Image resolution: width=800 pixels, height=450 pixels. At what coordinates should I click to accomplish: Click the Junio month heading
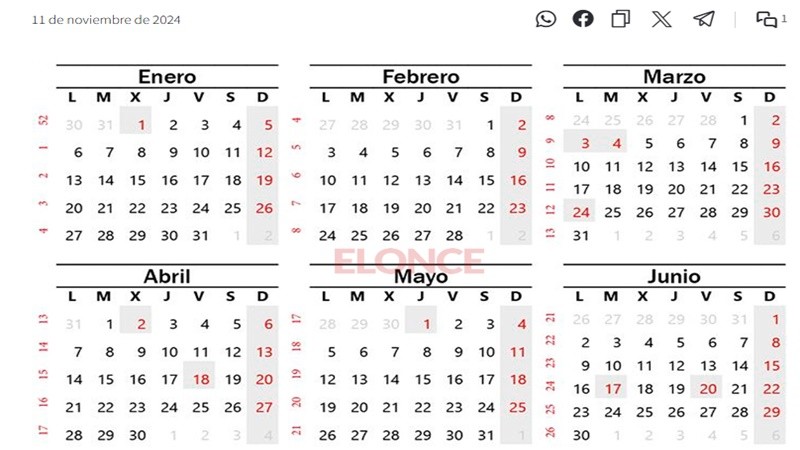pyautogui.click(x=674, y=277)
